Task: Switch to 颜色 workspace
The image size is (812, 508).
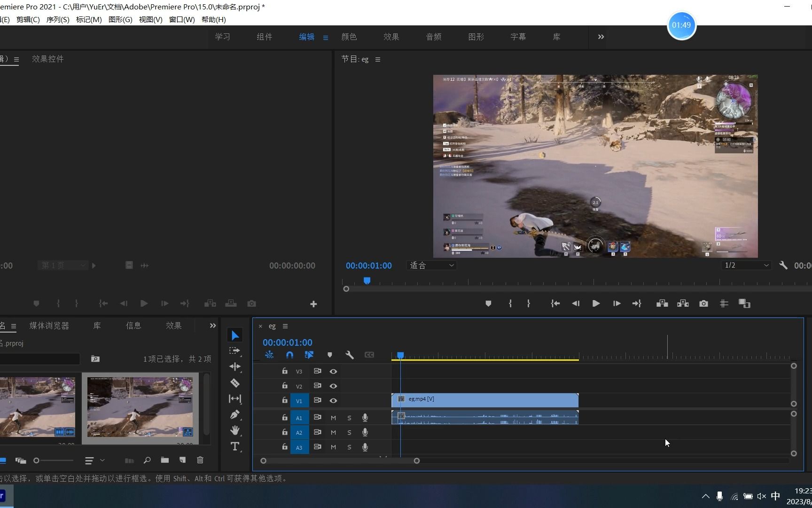Action: coord(349,37)
